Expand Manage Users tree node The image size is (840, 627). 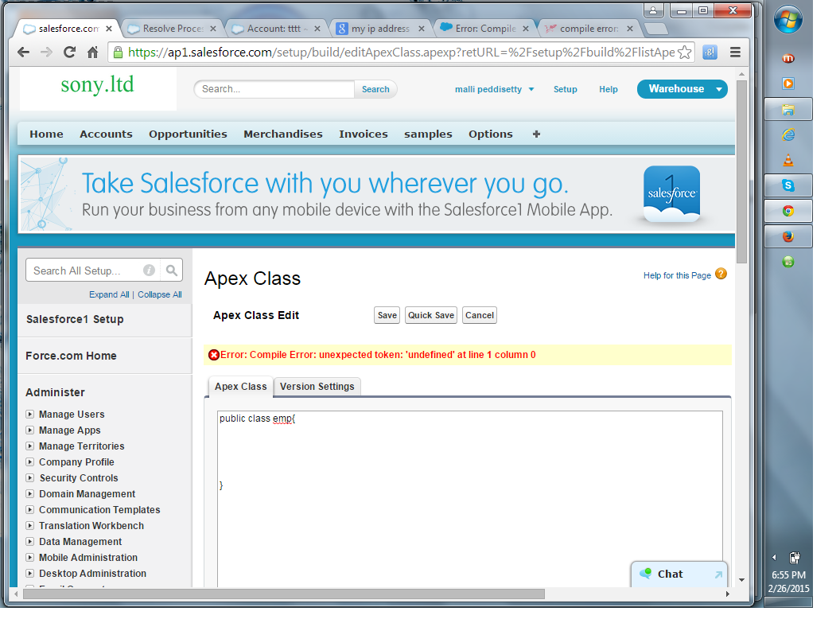30,415
